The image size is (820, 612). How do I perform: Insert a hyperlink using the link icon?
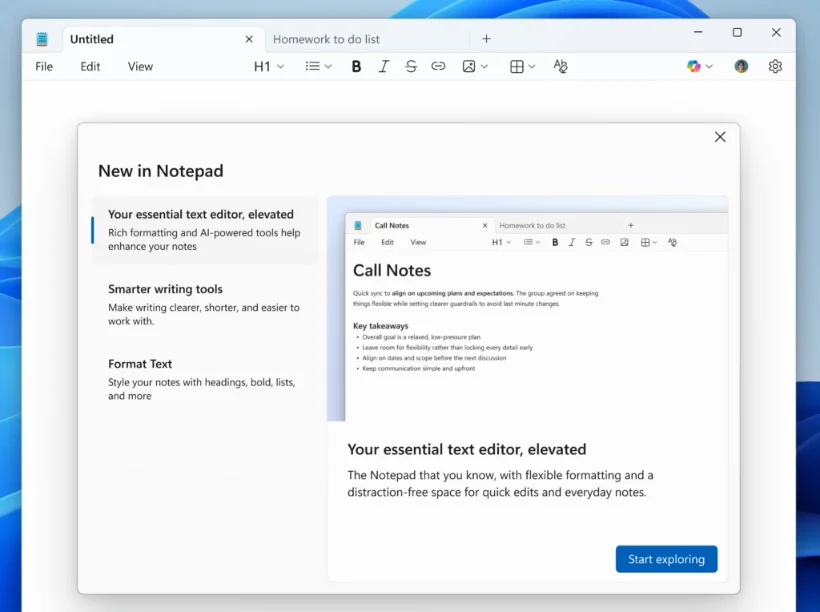pos(438,67)
